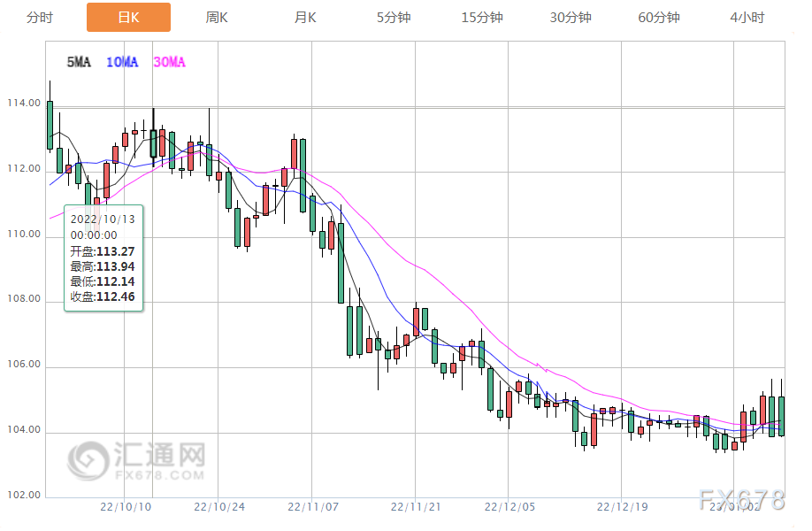The height and width of the screenshot is (531, 812).
Task: Switch to the 30分钟 tab
Action: (x=571, y=18)
